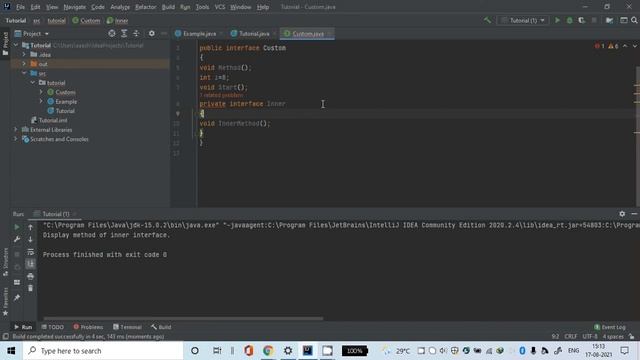The image size is (640, 360).
Task: Open the Problems tool window button
Action: (88, 327)
